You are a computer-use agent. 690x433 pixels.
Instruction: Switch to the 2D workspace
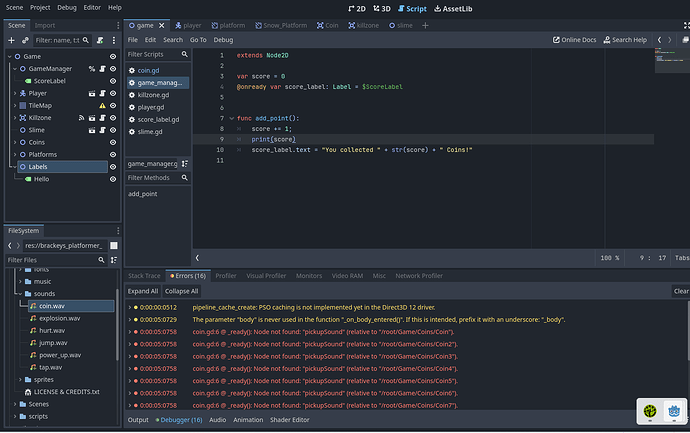click(357, 8)
